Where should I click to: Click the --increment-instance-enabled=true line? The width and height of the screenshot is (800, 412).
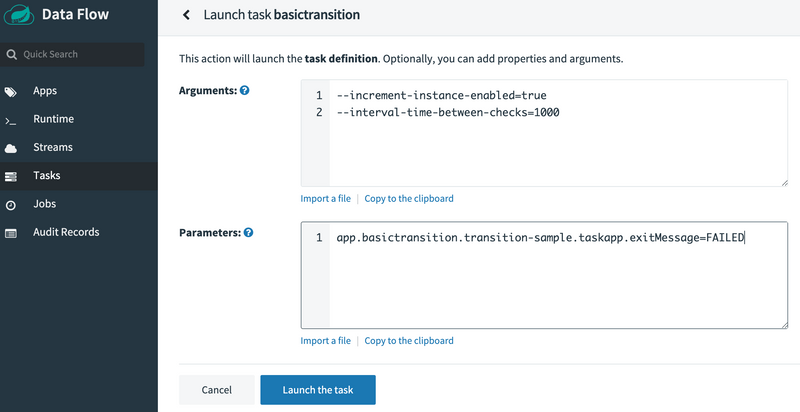click(441, 95)
